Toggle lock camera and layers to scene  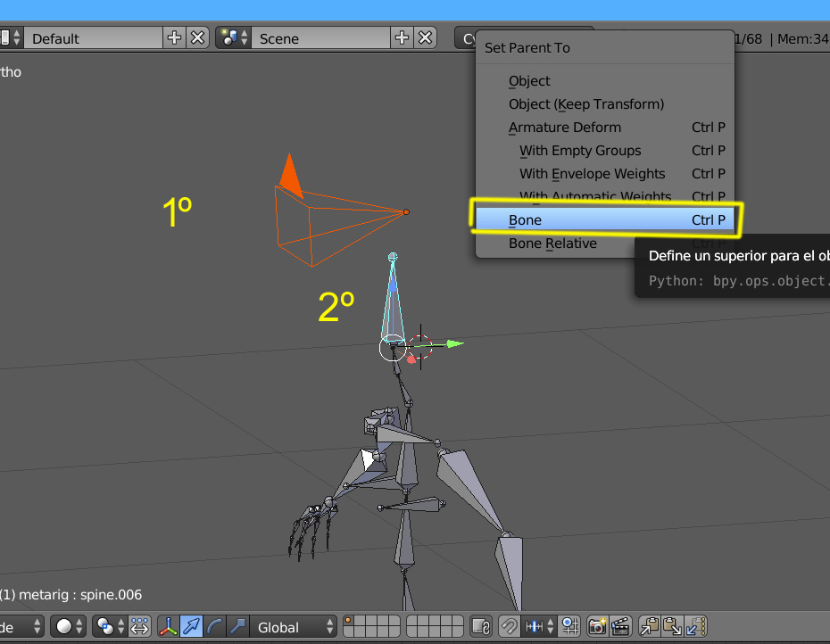coord(481,627)
